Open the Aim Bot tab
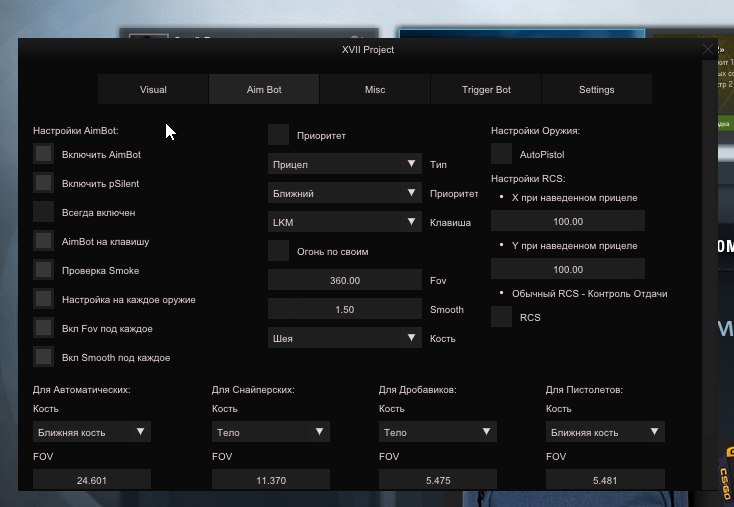Screen dimensions: 734x507 click(264, 89)
